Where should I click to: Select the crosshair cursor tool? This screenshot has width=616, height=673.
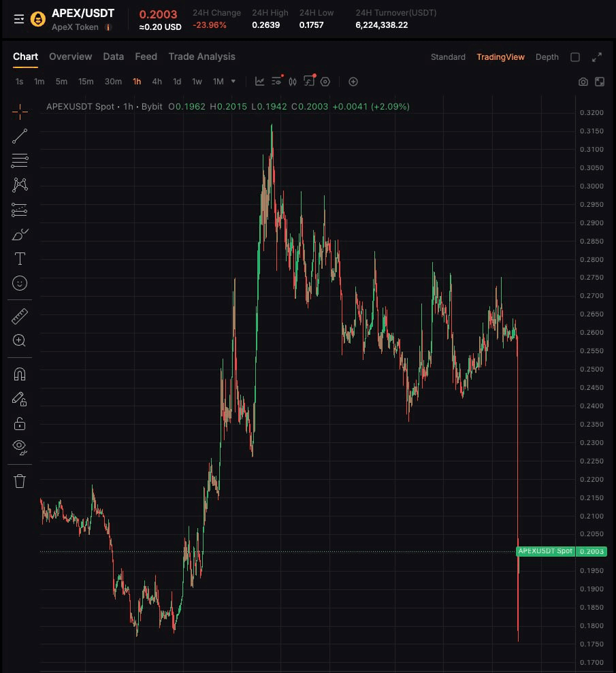pos(20,112)
